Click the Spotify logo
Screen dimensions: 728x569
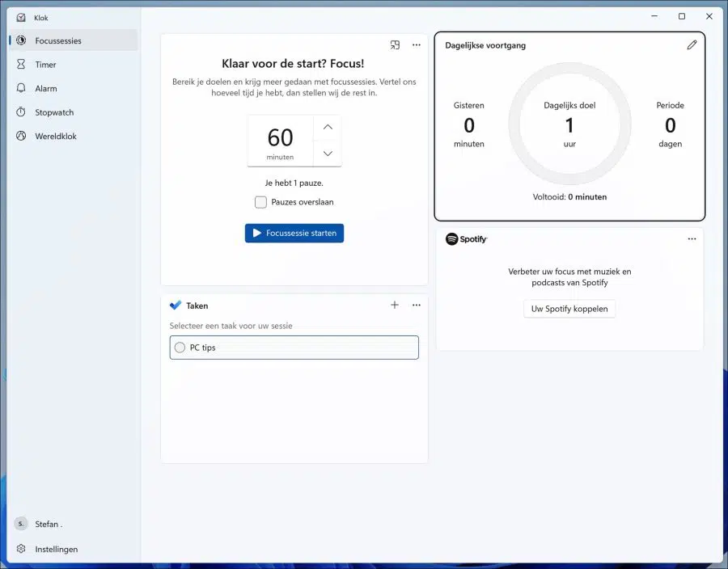pos(466,238)
